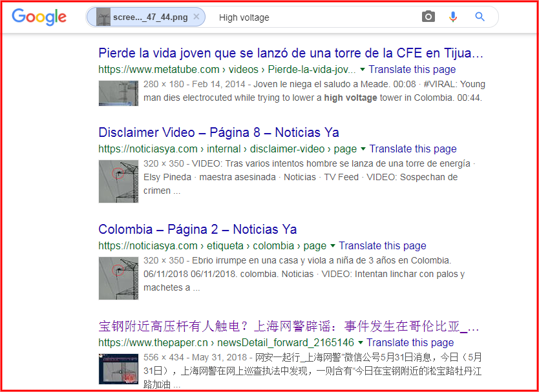Click the blue magnifier search button
This screenshot has height=392, width=539.
coord(480,17)
